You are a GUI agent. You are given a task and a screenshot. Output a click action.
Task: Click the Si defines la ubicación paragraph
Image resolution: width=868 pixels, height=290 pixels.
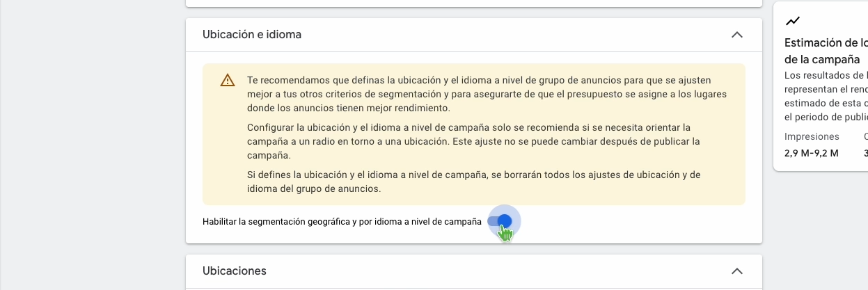pos(473,182)
